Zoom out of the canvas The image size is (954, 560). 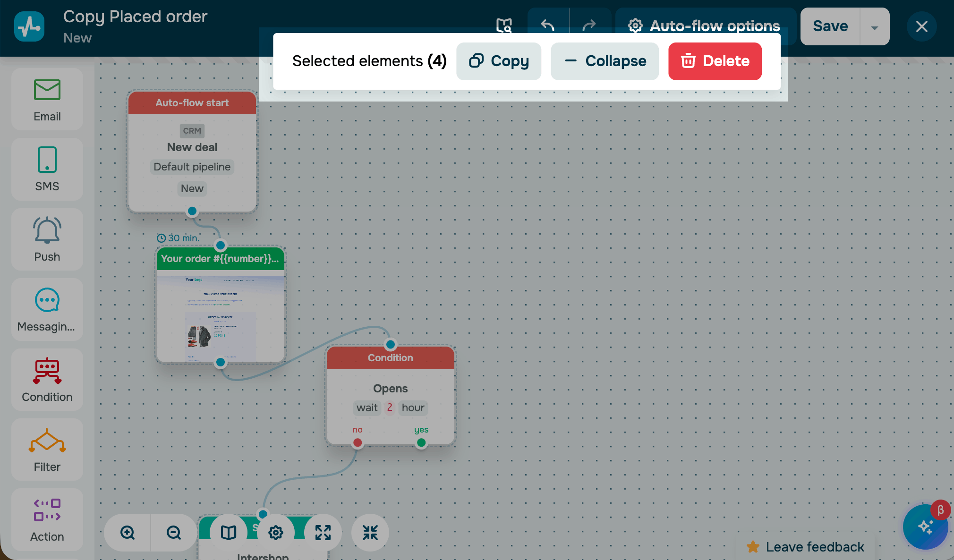pos(174,533)
